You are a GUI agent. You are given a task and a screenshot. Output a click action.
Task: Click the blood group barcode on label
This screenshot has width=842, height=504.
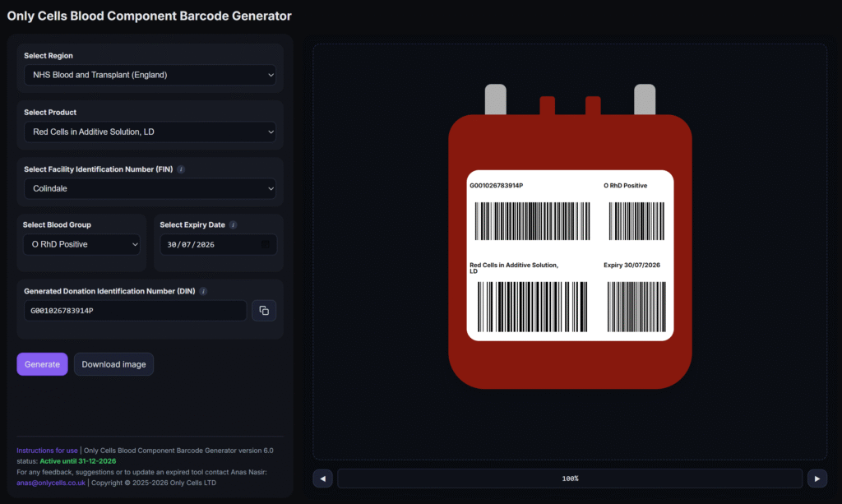point(636,221)
